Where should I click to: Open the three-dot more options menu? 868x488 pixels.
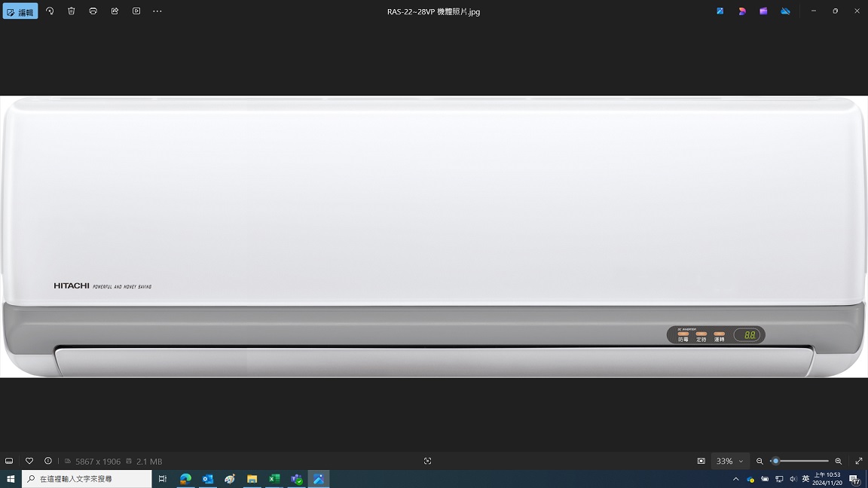point(157,11)
